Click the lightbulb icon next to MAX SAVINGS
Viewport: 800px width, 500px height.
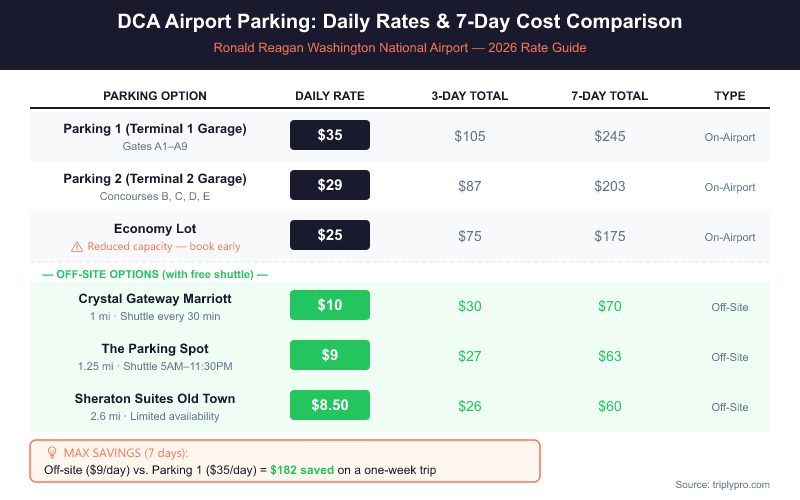click(51, 452)
